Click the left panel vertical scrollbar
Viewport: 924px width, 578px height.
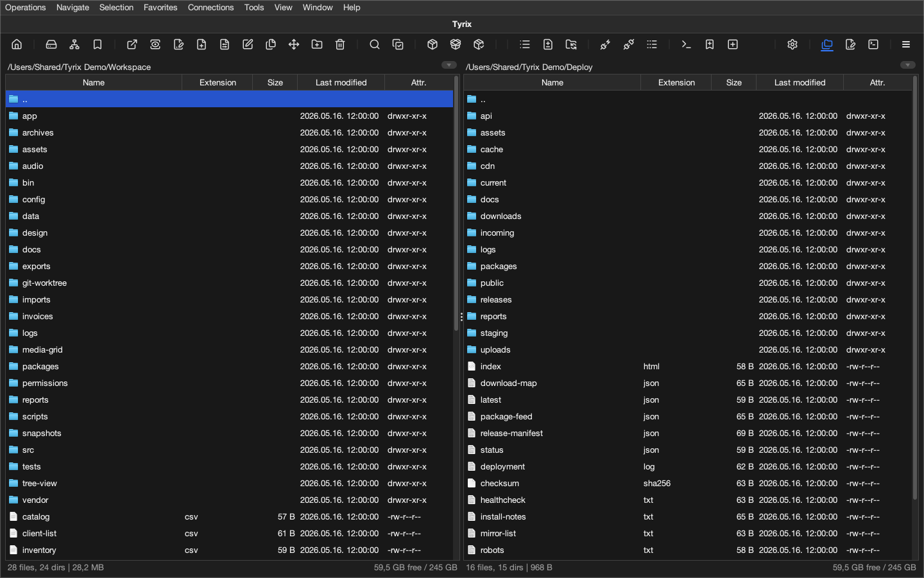456,203
